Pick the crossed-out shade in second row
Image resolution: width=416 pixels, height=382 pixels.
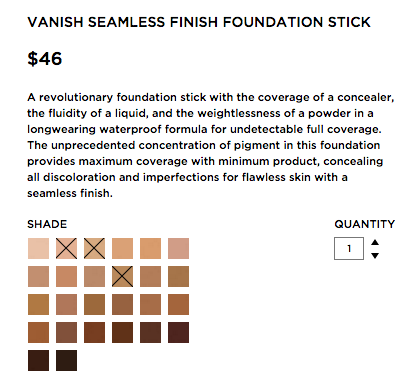coord(122,276)
